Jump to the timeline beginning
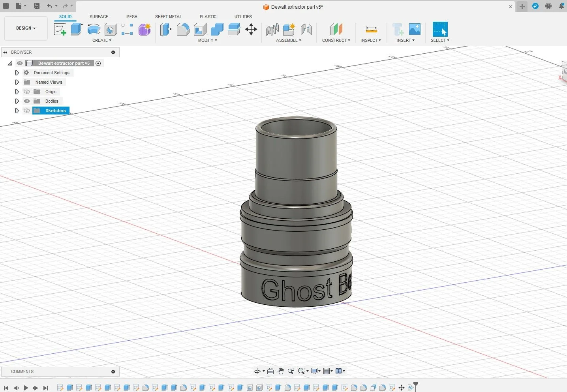Viewport: 567px width, 392px height. [x=6, y=388]
